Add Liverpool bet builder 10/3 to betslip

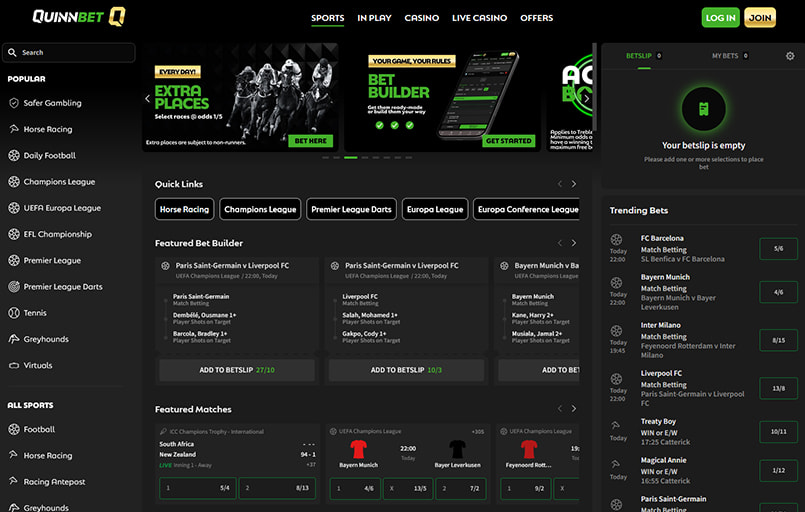point(406,370)
